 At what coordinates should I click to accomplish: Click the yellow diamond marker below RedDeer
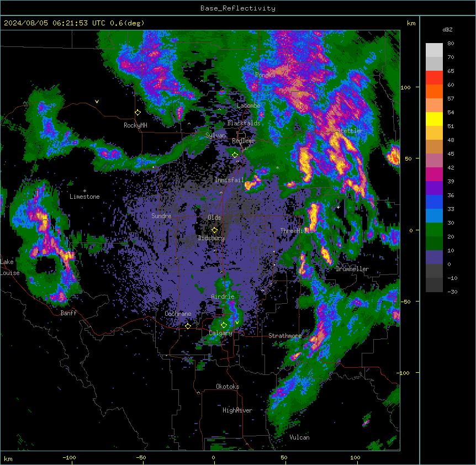pos(235,155)
